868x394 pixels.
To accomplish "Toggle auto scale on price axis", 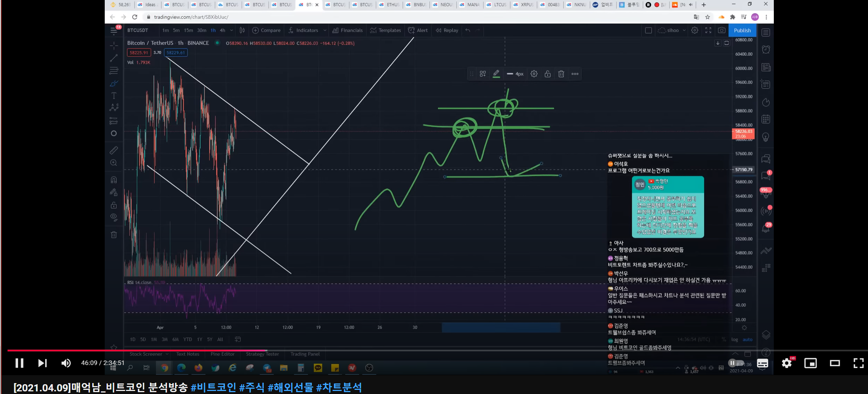I will [747, 339].
